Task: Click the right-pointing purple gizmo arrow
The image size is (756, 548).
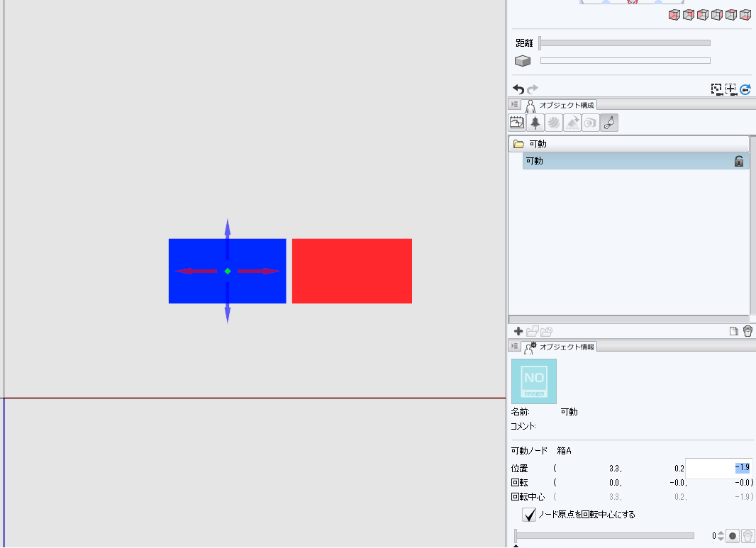Action: (x=259, y=271)
